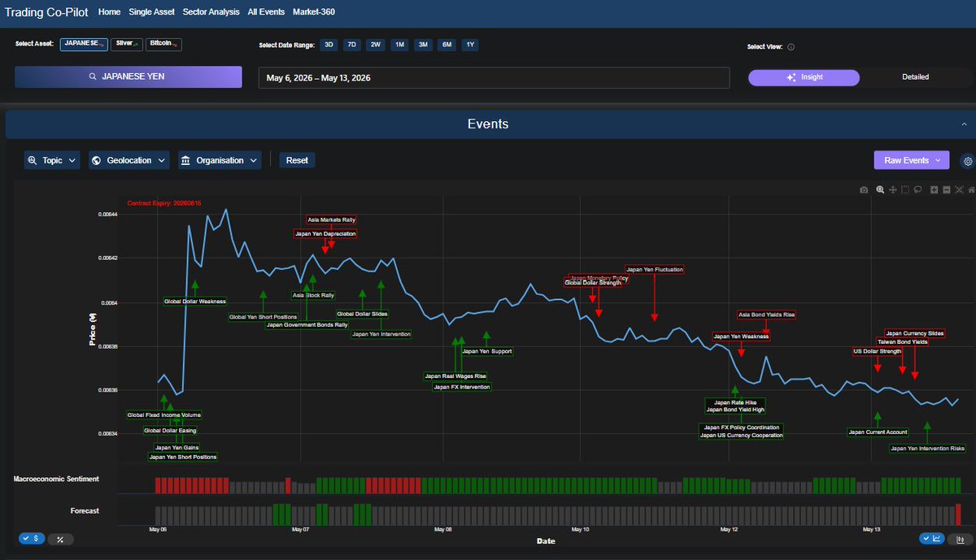Open the All Events page
Screen dimensions: 976x560
[266, 12]
